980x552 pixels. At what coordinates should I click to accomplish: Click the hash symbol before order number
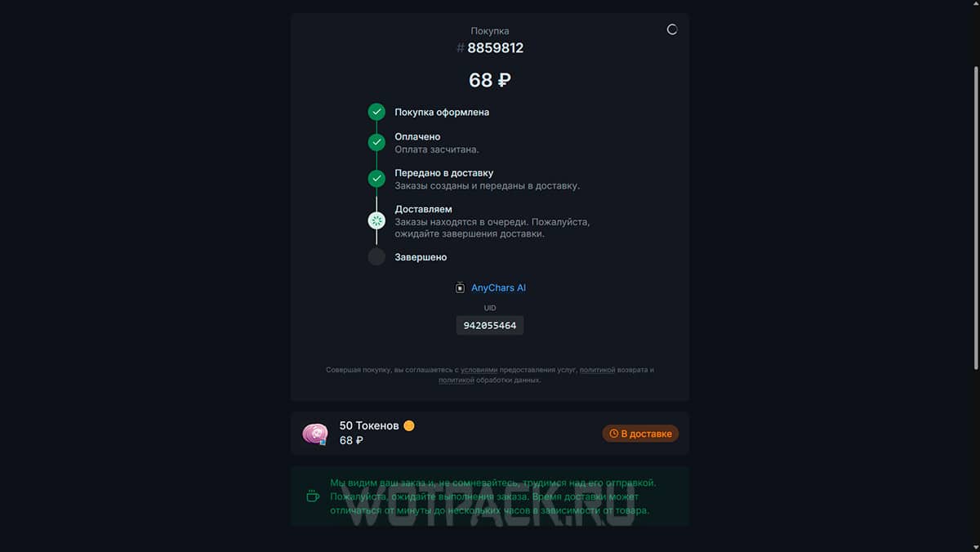tap(461, 48)
